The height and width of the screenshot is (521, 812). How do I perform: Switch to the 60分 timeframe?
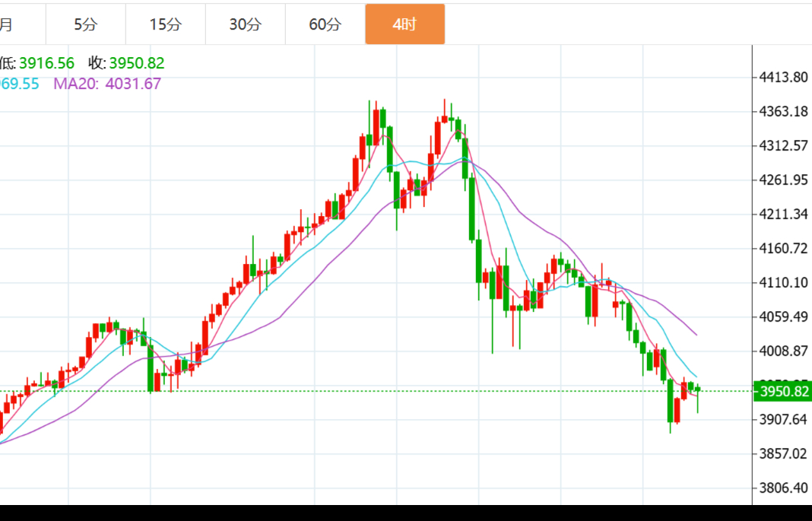(x=325, y=24)
